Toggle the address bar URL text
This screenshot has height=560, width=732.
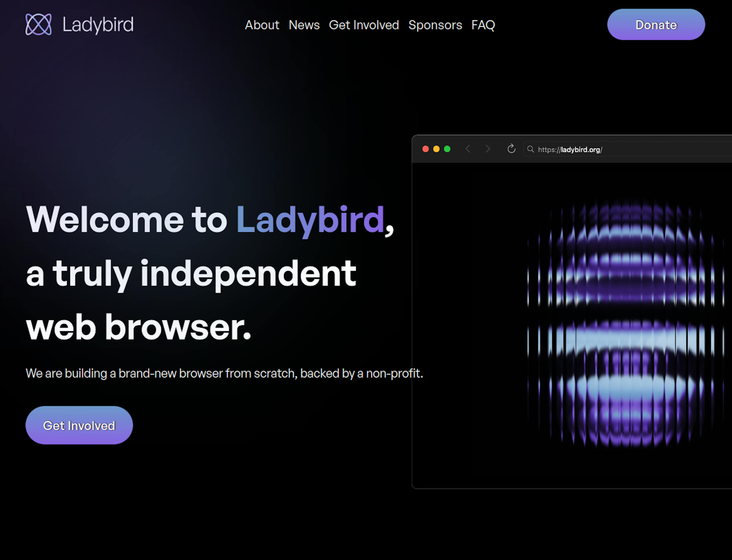(571, 149)
